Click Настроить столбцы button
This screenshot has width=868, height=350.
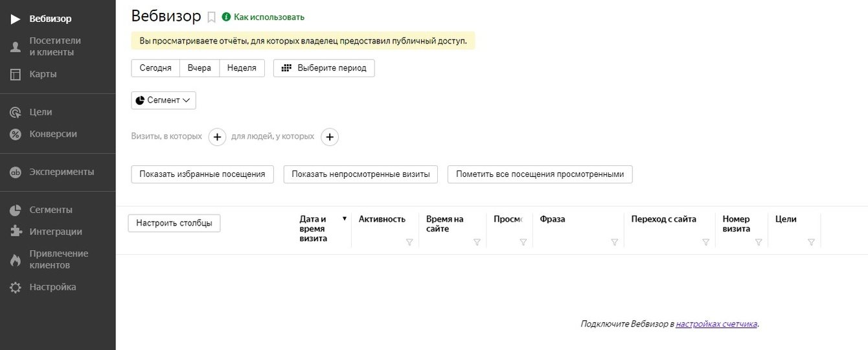tap(174, 223)
